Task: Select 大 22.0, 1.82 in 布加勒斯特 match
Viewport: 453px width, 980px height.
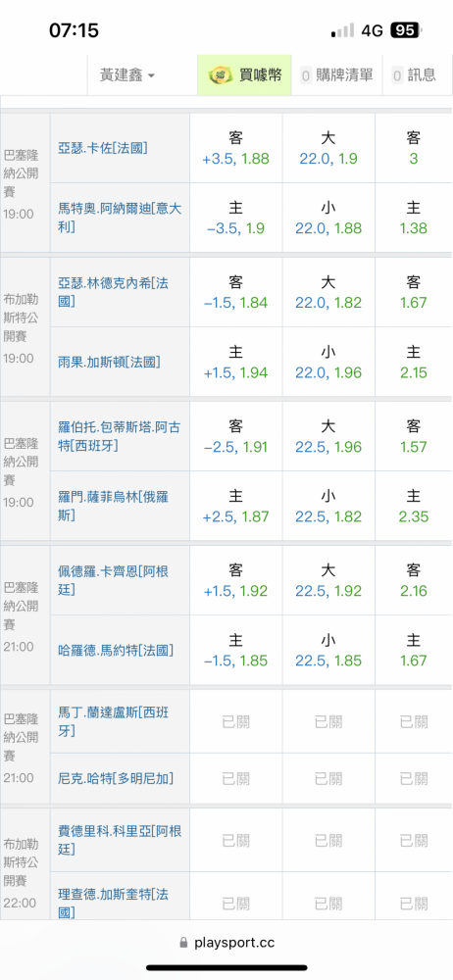Action: pyautogui.click(x=328, y=292)
